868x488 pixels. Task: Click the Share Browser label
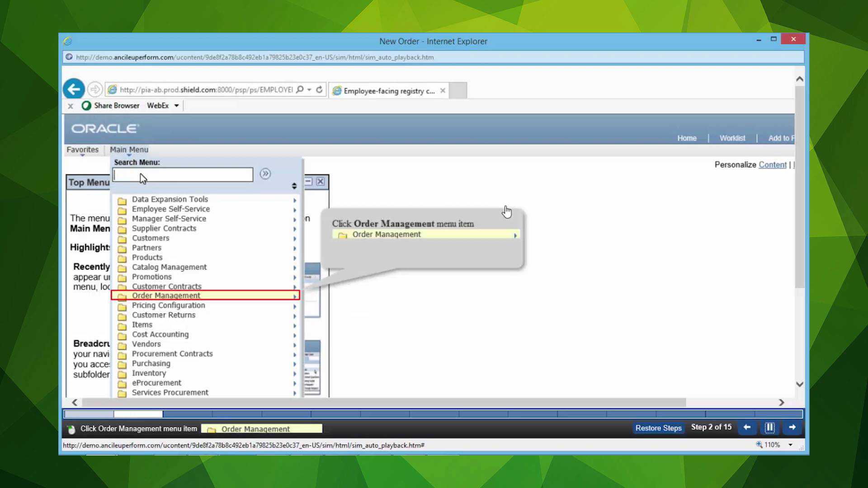pyautogui.click(x=117, y=106)
